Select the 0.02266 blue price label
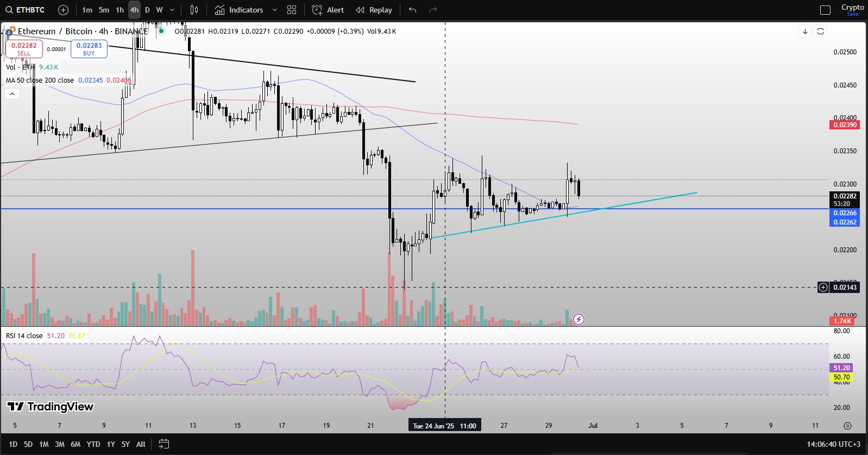This screenshot has width=868, height=455. 845,213
